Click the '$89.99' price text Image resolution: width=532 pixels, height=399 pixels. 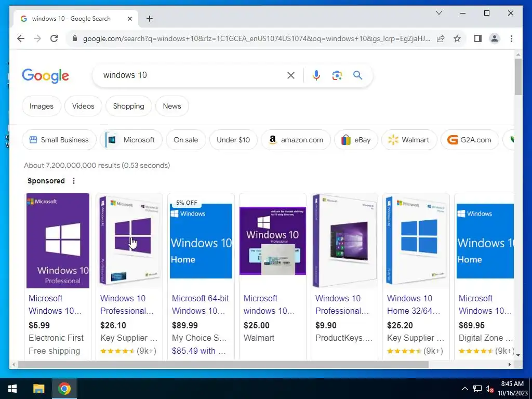coord(185,325)
